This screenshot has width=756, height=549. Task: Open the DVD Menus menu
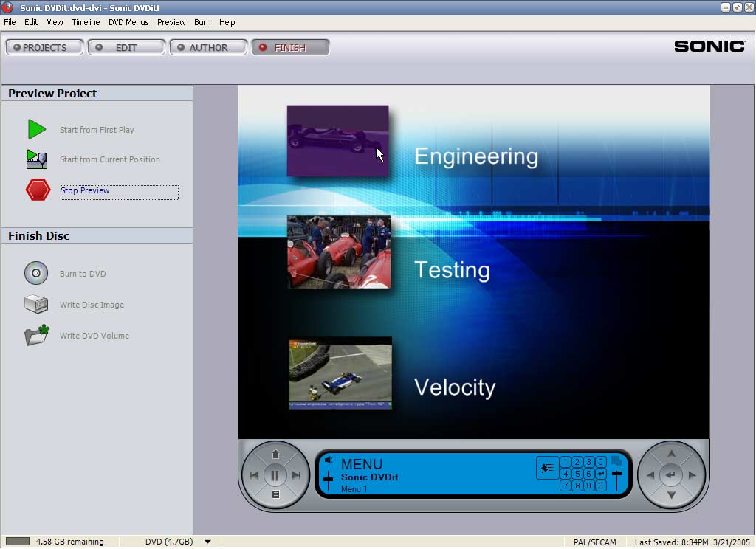click(x=128, y=22)
